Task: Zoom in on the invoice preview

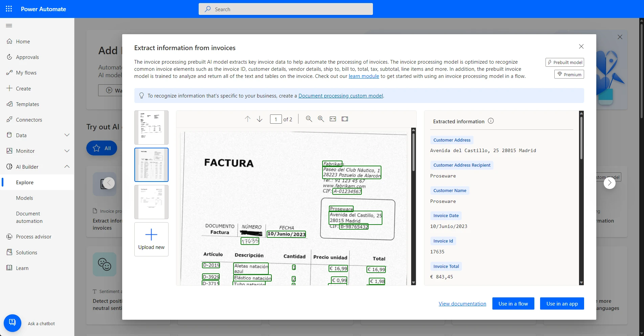Action: point(320,119)
